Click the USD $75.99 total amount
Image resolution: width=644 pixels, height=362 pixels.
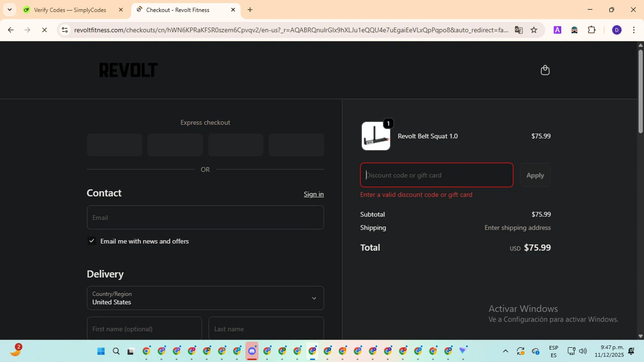coord(530,248)
